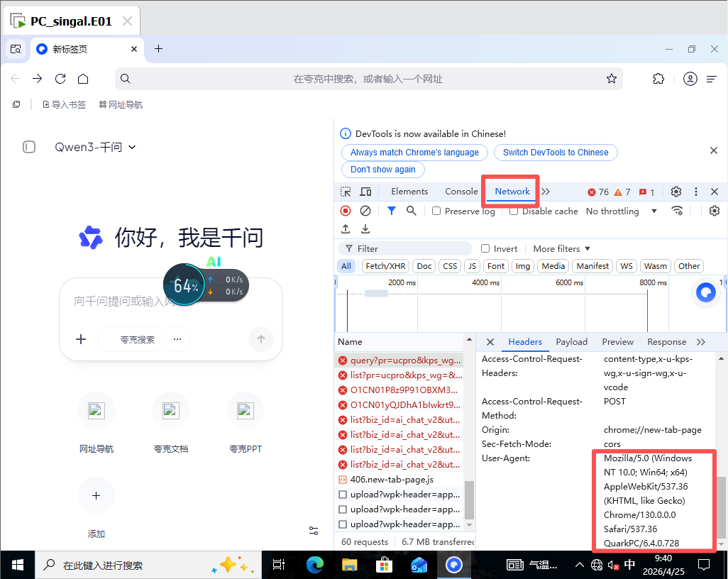Click the 夸克搜索 button

[131, 339]
